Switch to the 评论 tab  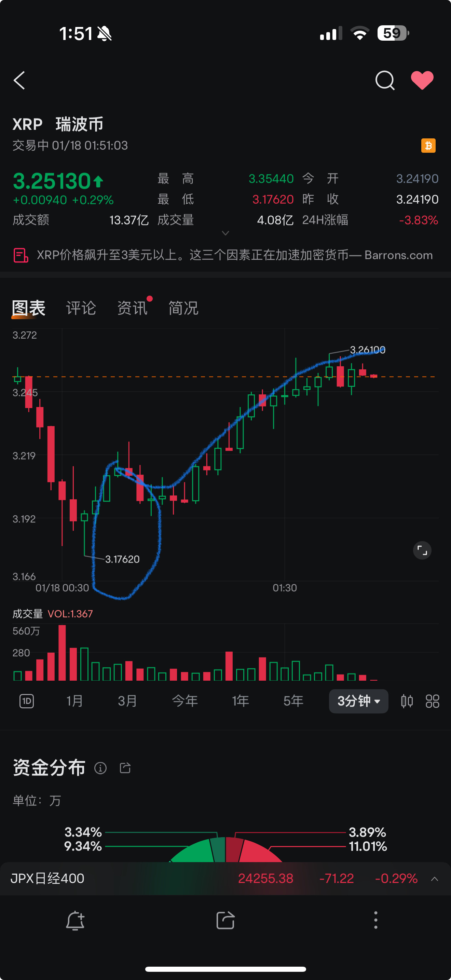point(81,308)
